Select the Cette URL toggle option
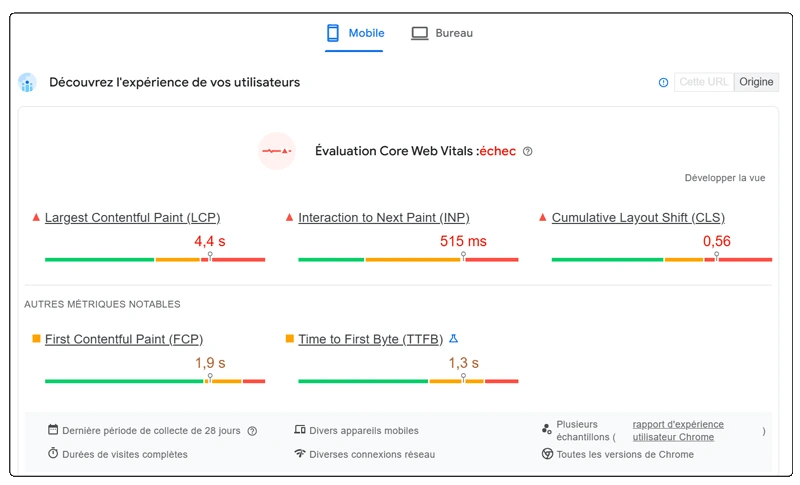 [x=704, y=82]
